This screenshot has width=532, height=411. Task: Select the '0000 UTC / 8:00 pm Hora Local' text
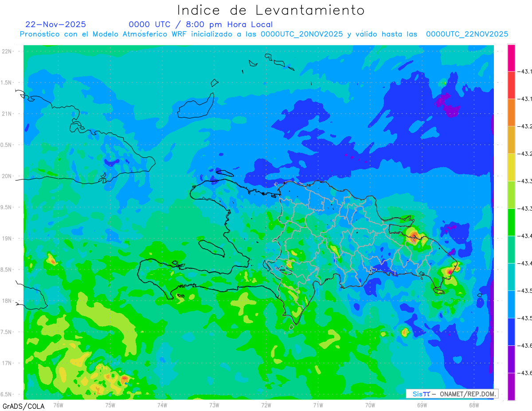[x=201, y=24]
